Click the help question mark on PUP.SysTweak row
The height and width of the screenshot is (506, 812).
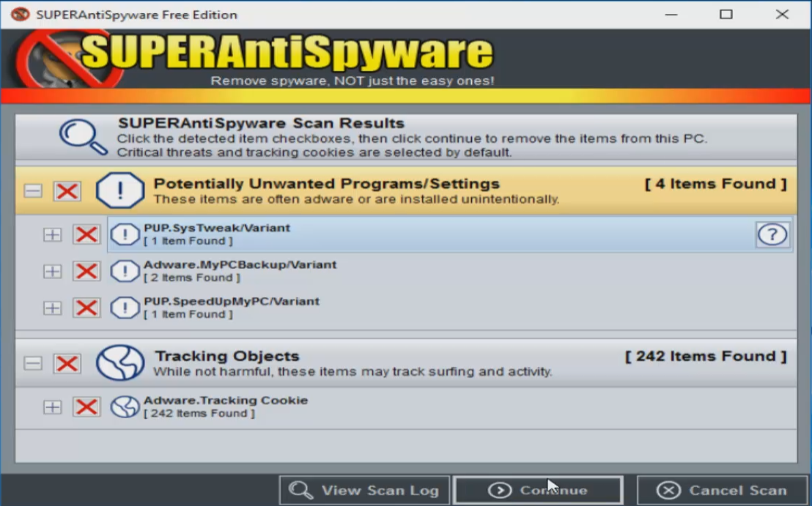tap(772, 234)
